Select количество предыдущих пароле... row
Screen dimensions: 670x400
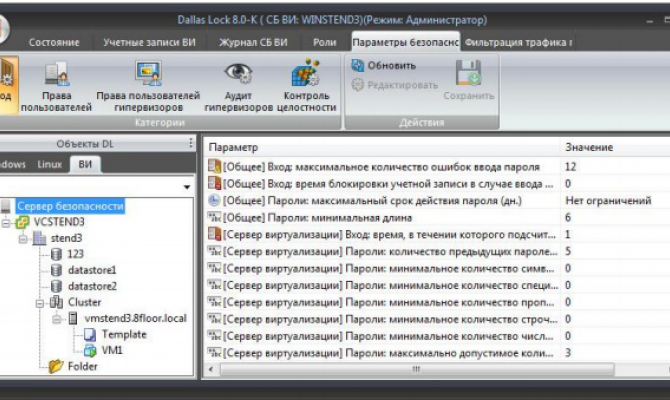438,251
